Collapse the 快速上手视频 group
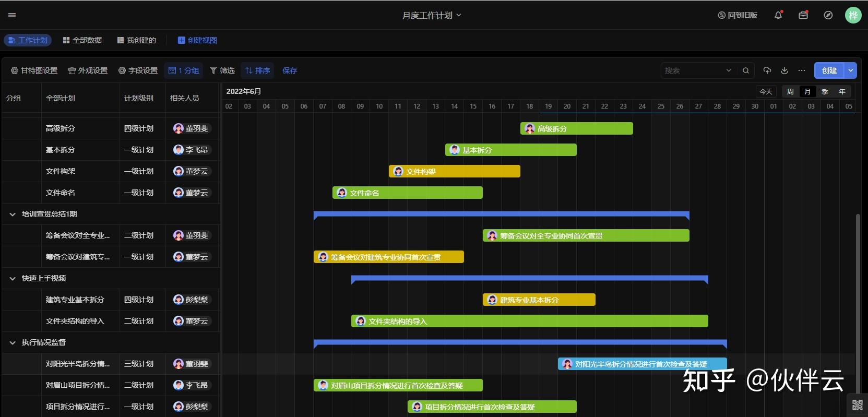Screen dimensions: 868x417 point(13,278)
